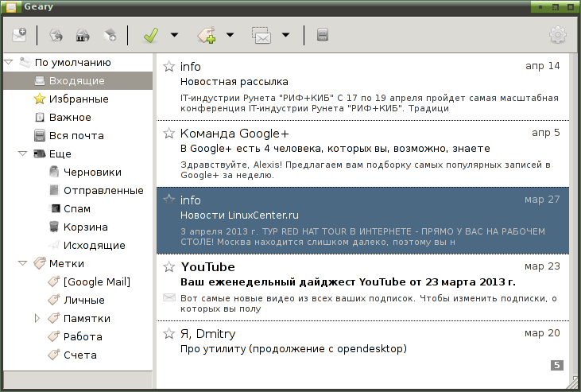
Task: Open the Черновики drafts folder
Action: [78, 172]
